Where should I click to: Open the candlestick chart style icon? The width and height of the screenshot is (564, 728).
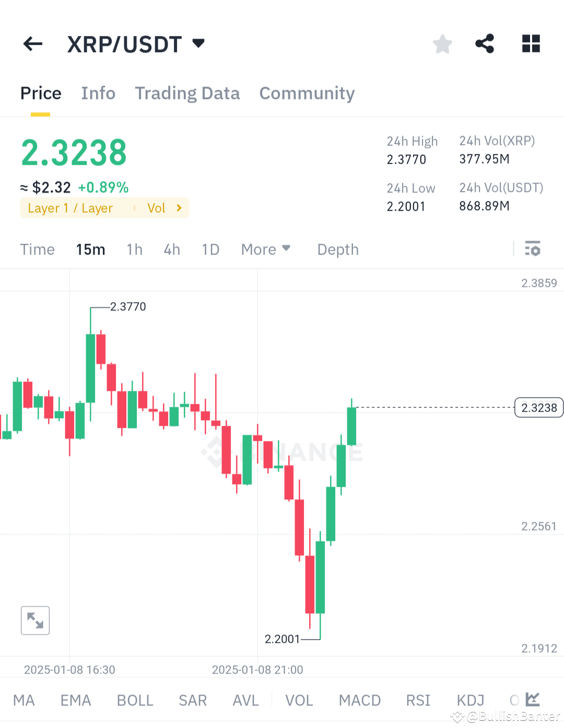tap(532, 699)
